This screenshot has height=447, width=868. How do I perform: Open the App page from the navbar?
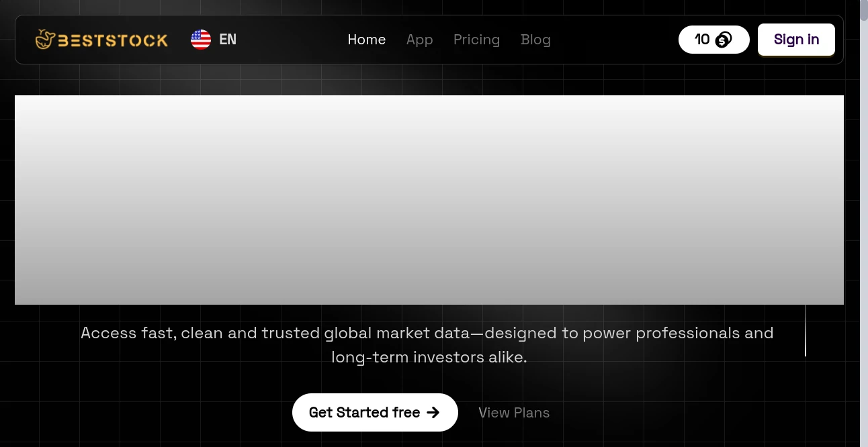pyautogui.click(x=419, y=40)
